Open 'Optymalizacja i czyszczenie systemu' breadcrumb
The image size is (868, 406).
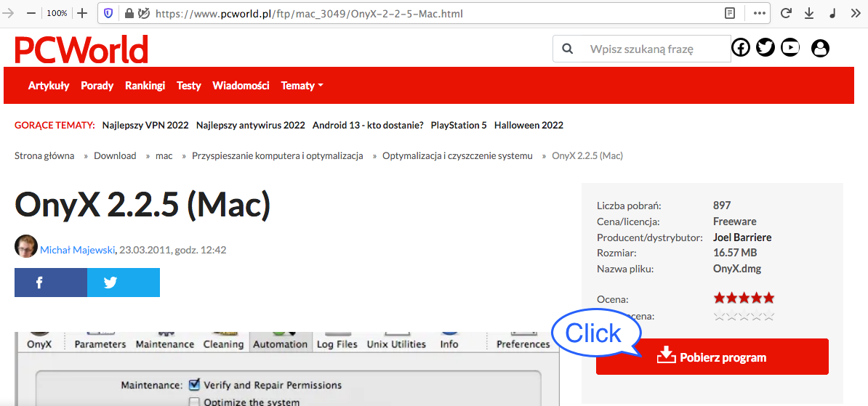[457, 156]
